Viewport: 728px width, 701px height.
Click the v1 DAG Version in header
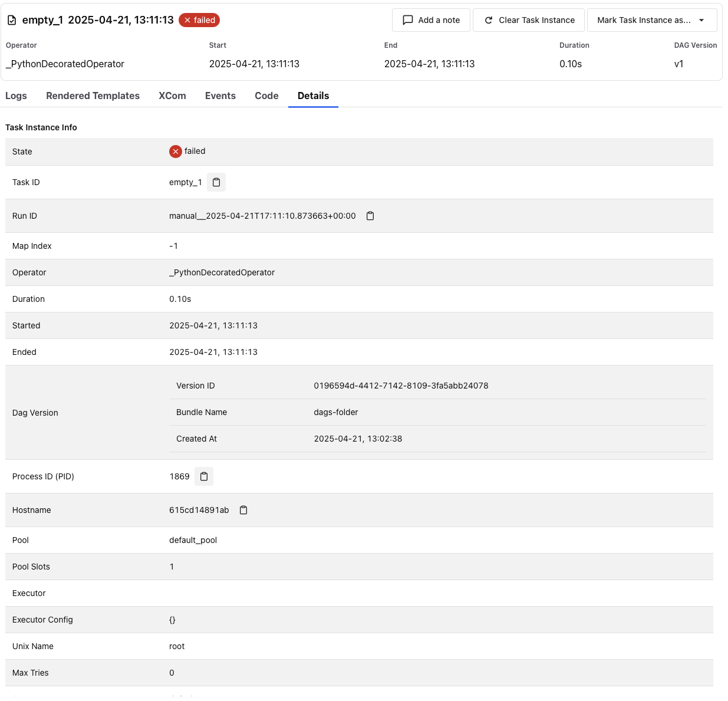point(678,64)
